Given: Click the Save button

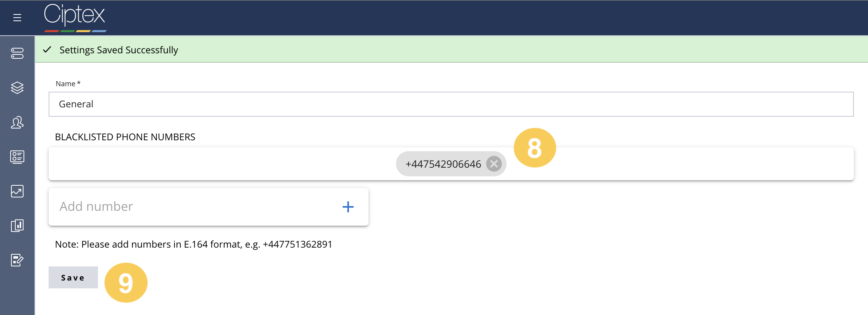Looking at the screenshot, I should (x=73, y=277).
